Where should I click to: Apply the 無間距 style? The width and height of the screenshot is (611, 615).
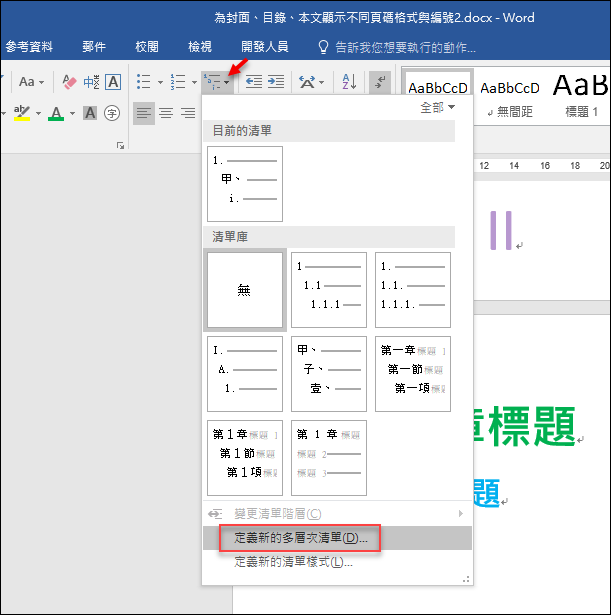pos(510,97)
